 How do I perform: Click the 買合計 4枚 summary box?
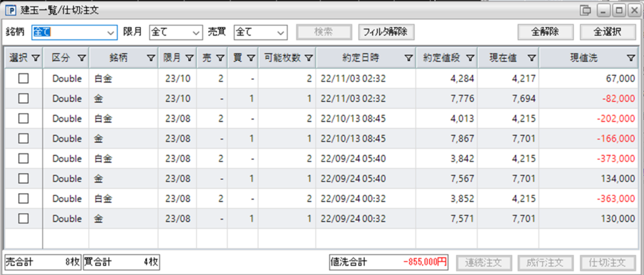121,262
